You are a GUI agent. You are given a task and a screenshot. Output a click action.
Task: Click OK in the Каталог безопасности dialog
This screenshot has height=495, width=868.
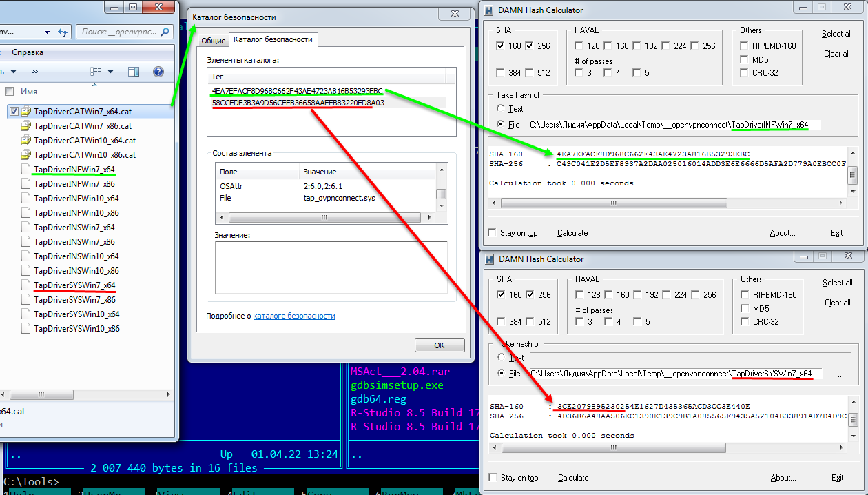point(440,345)
